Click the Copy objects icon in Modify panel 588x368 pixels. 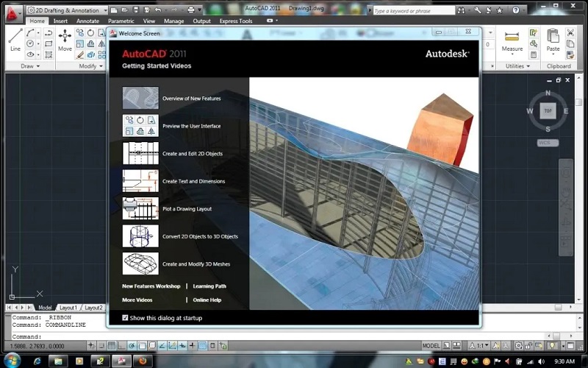[x=80, y=33]
